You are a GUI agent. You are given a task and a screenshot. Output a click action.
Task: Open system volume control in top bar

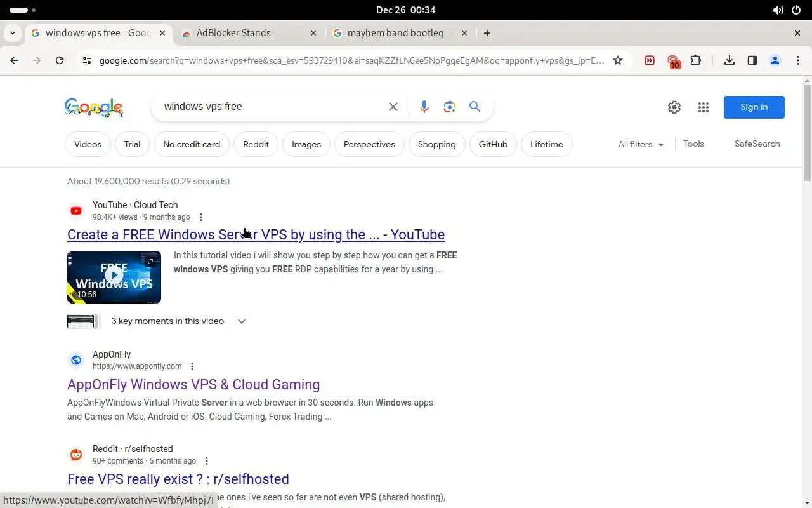[x=778, y=10]
